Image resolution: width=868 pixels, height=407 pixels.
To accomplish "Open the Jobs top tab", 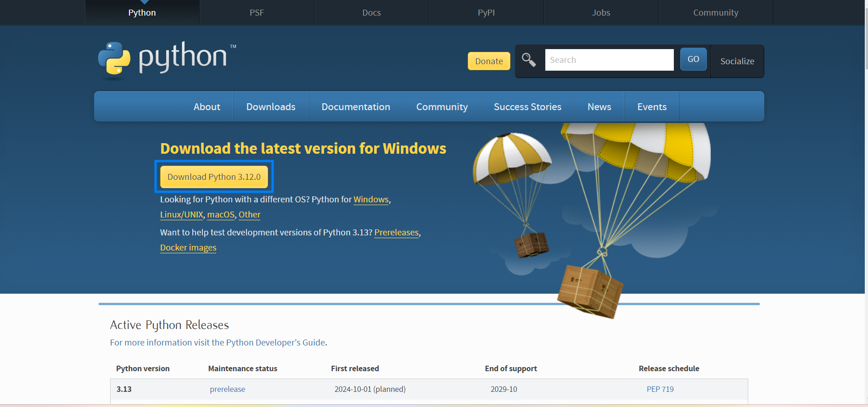I will pos(601,12).
